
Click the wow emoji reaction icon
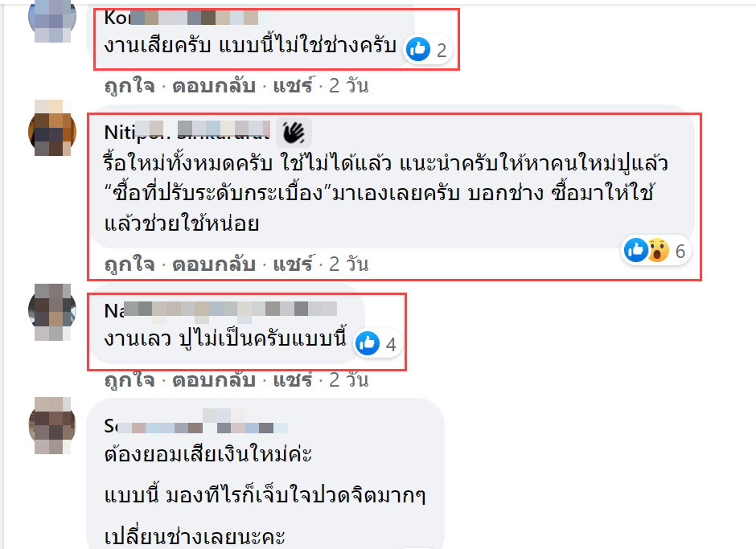pos(658,250)
